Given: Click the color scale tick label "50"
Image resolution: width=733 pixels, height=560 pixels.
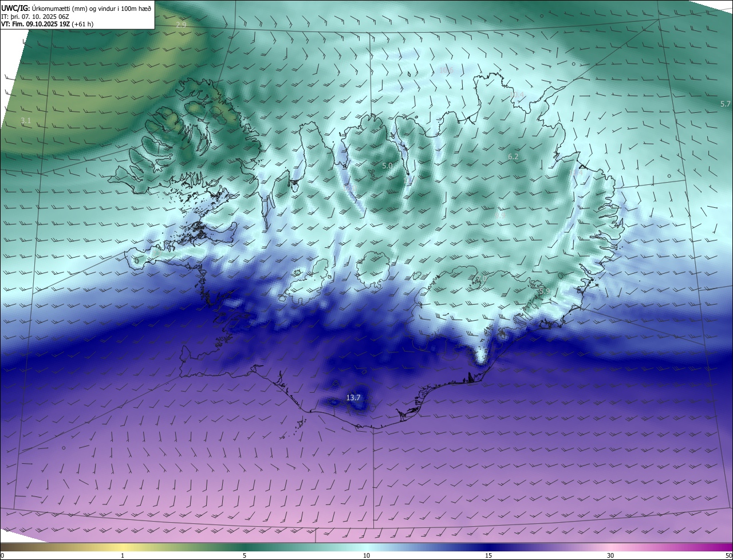Looking at the screenshot, I should click(x=728, y=555).
